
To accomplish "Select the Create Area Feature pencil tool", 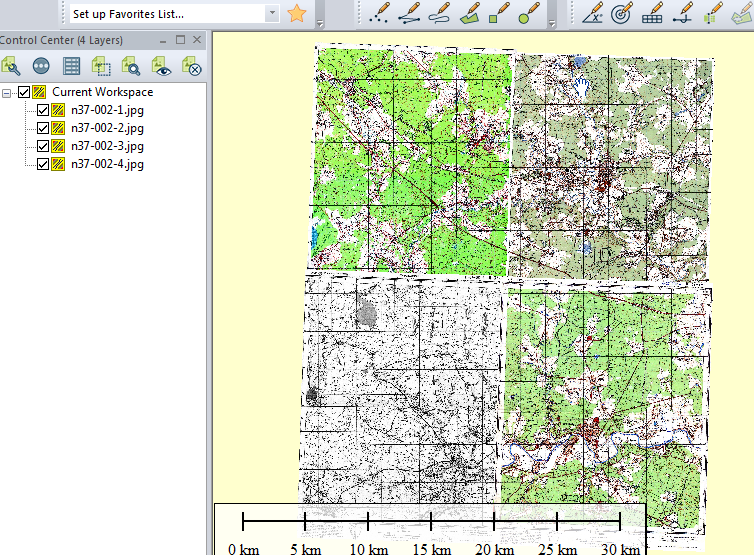I will pos(468,14).
